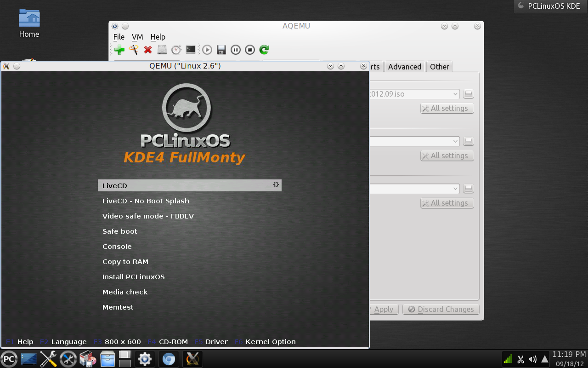
Task: Open the hard disk image tool icon
Action: pos(162,50)
